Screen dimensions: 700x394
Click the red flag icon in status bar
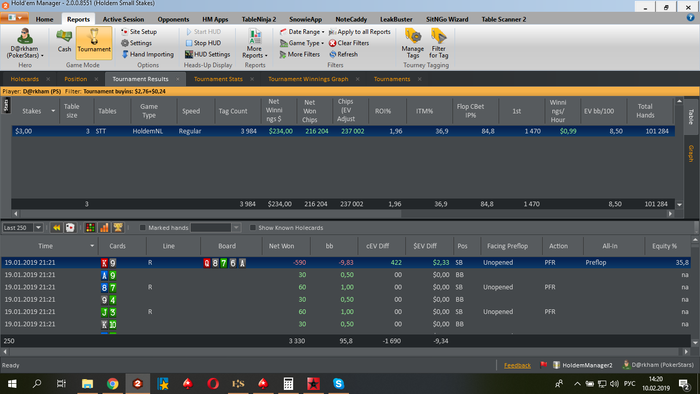543,365
